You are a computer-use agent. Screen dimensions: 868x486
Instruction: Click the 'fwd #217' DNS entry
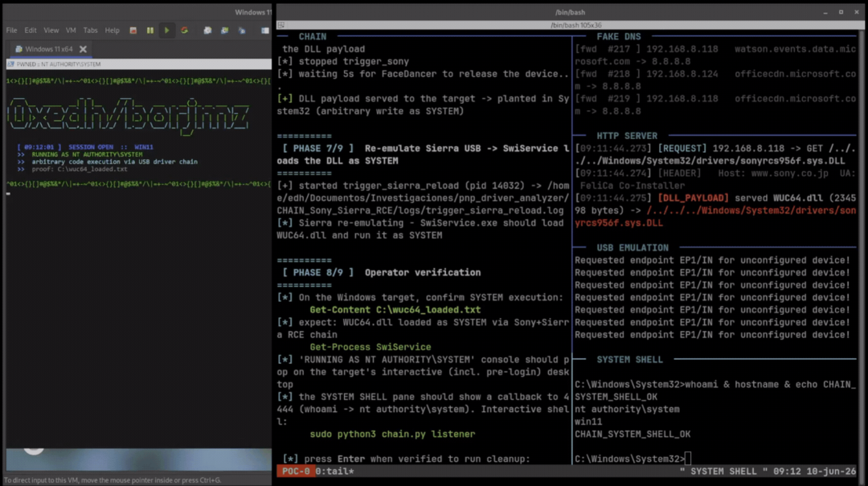point(715,55)
